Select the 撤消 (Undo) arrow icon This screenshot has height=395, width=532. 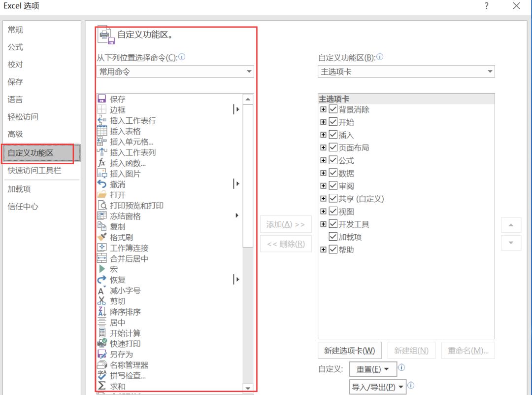pos(102,183)
